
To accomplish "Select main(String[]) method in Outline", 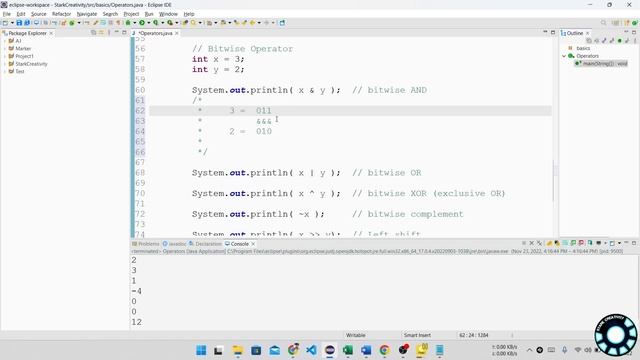I will coord(601,64).
